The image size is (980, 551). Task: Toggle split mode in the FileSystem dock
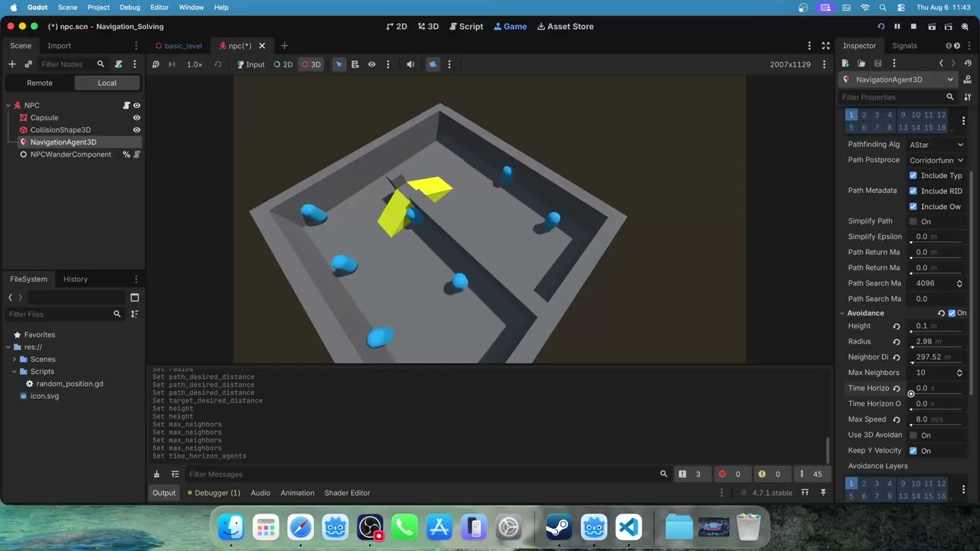135,298
